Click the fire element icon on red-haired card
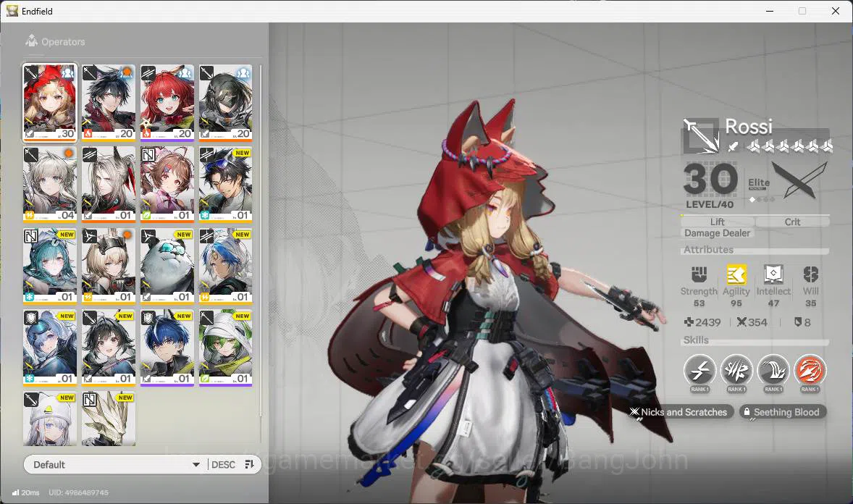 coord(146,133)
